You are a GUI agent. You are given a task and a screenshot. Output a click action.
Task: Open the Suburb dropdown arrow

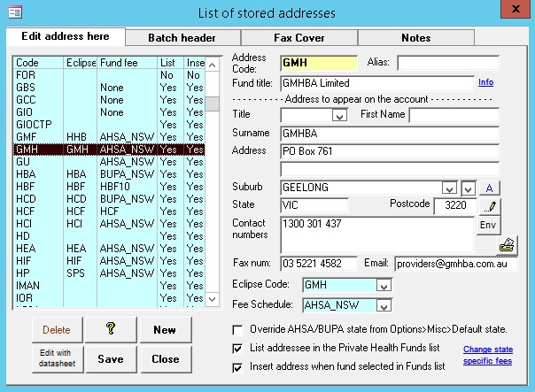449,188
